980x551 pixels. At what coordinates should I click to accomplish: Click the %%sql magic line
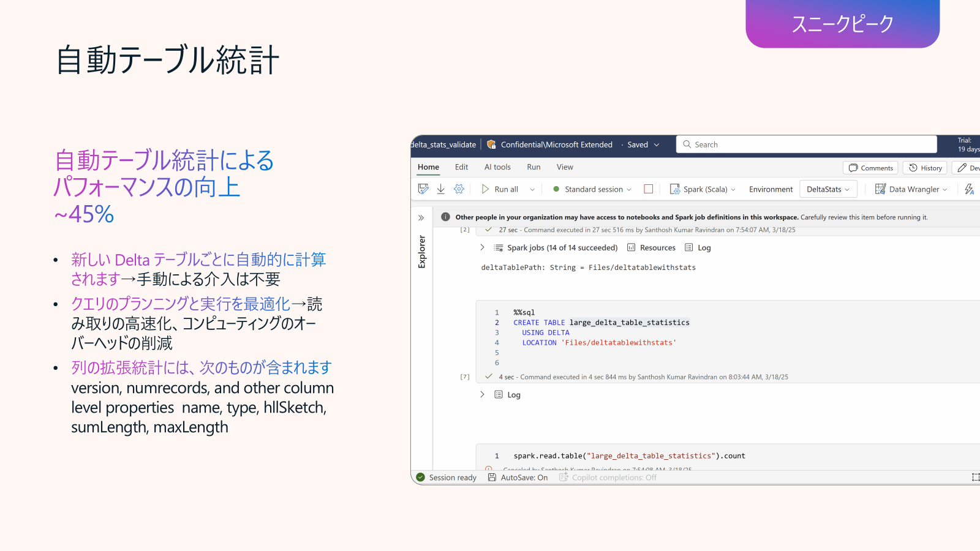pyautogui.click(x=524, y=312)
